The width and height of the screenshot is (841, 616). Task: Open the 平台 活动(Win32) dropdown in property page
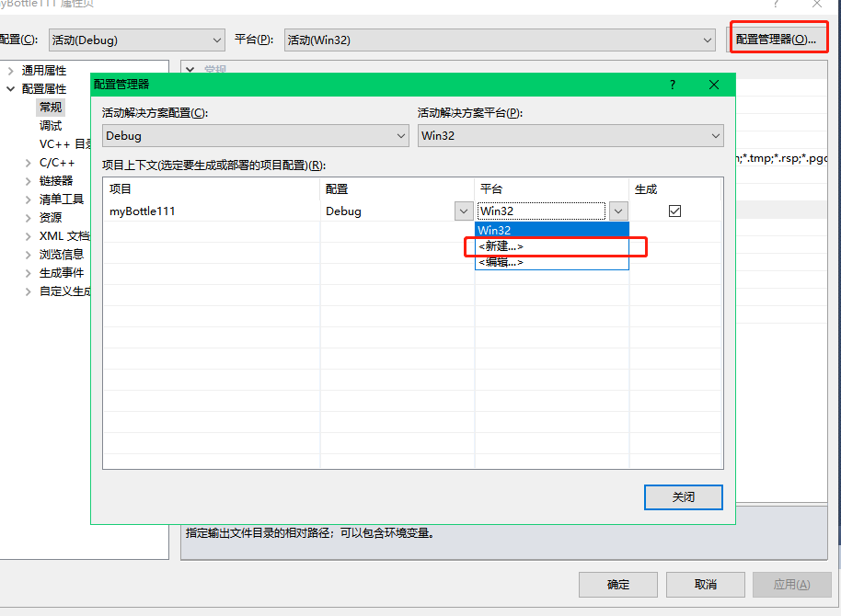tap(500, 40)
